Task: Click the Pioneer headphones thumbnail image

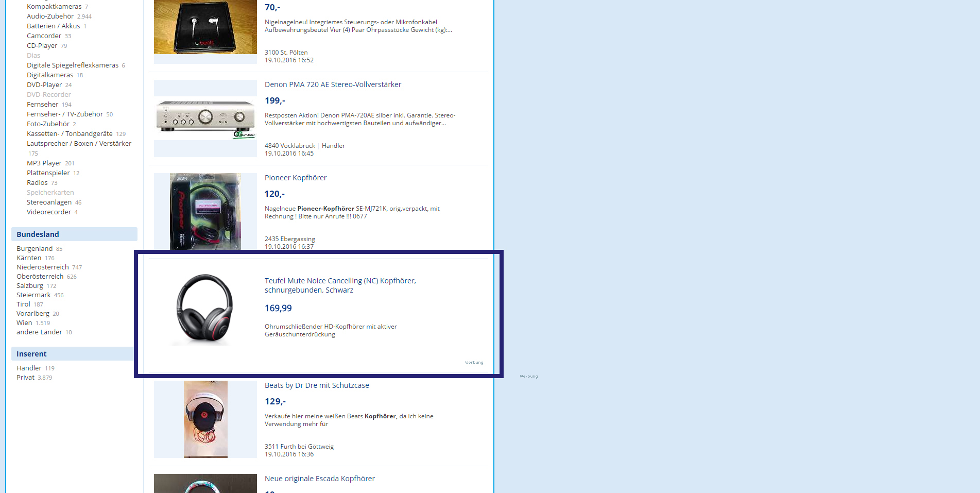Action: coord(205,212)
